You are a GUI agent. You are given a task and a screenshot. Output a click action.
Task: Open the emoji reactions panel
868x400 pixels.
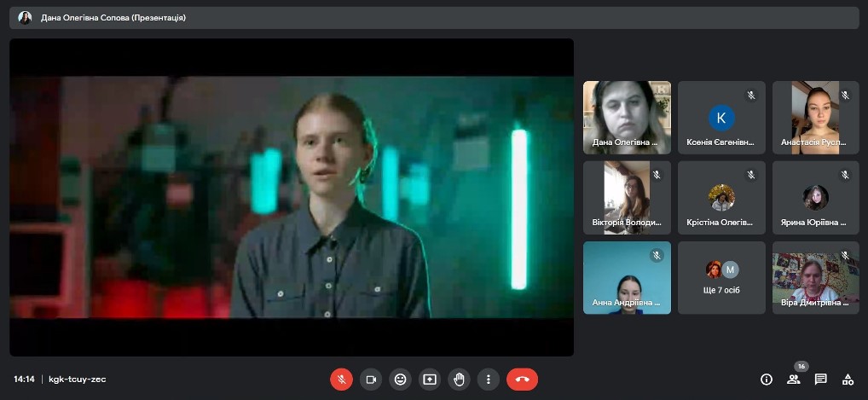400,380
